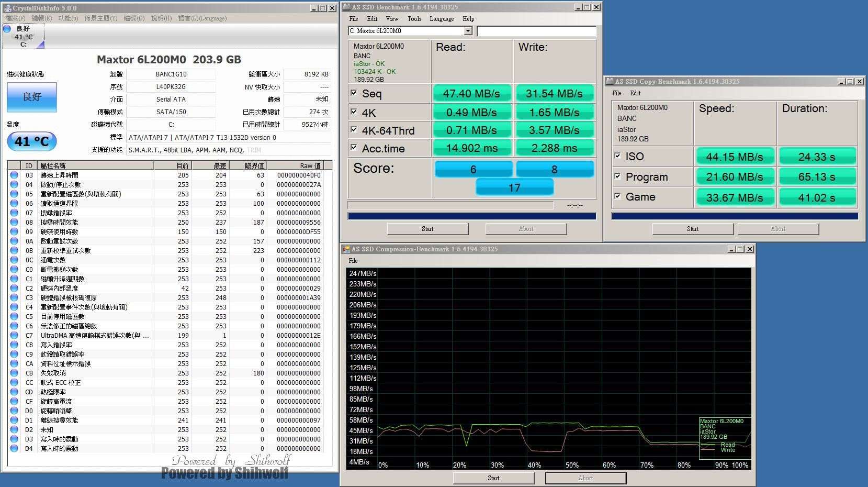Click the firmware field BANC1G10

tap(171, 74)
